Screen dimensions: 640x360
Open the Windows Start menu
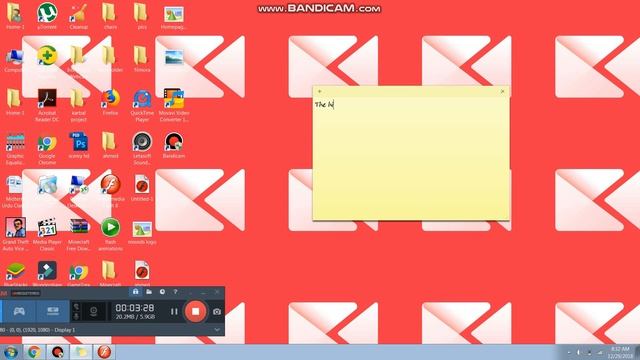[11, 352]
